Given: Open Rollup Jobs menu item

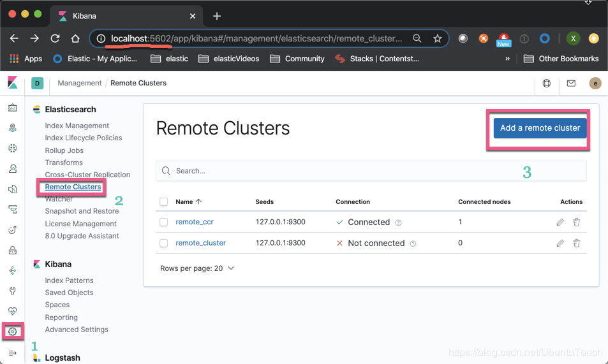Looking at the screenshot, I should point(64,150).
